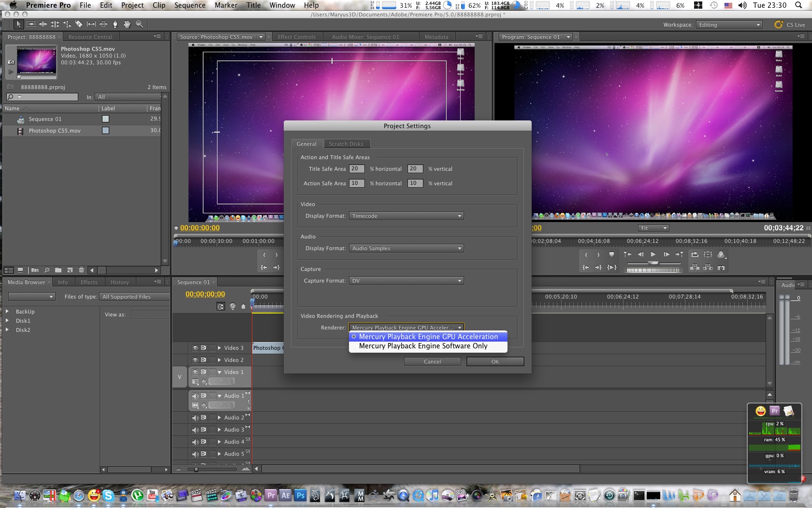Click the shuttle slider in Program monitor
Screen dimensions: 812x508
pos(653,263)
